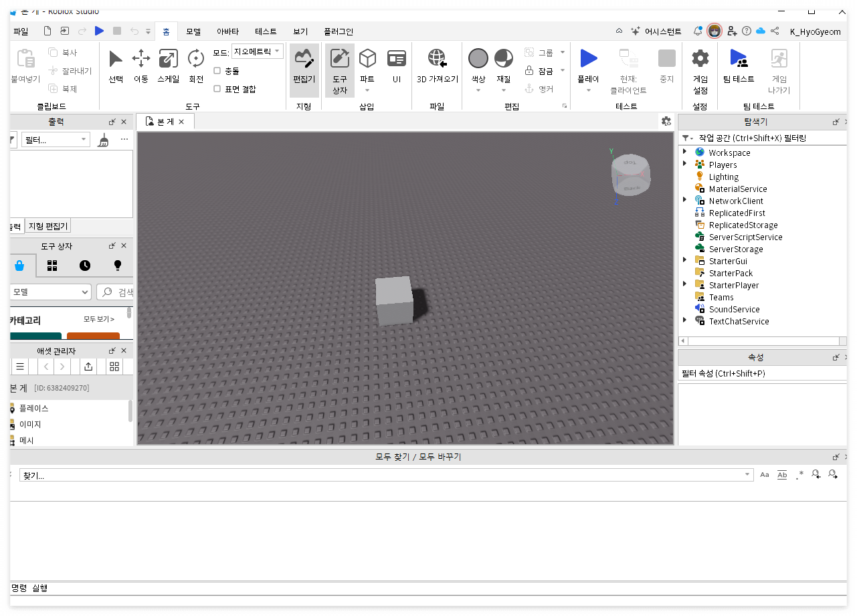The image size is (857, 616).
Task: Open viewport settings gear icon
Action: pos(666,121)
